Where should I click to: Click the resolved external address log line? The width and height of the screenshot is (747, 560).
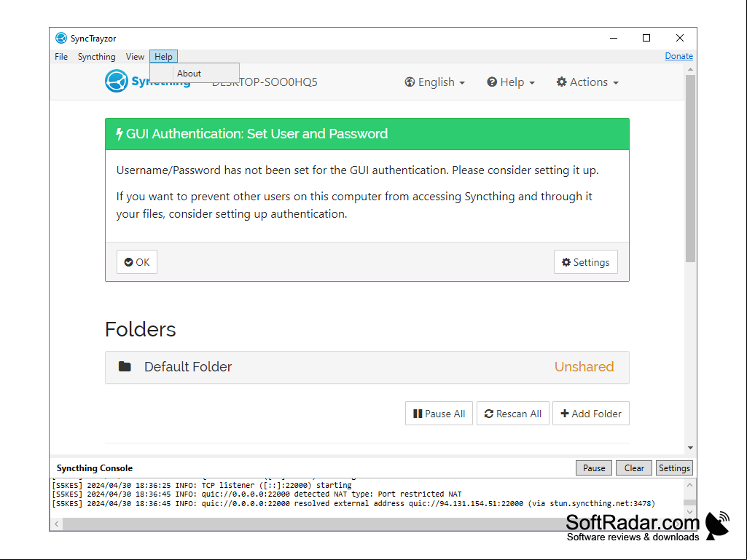353,503
